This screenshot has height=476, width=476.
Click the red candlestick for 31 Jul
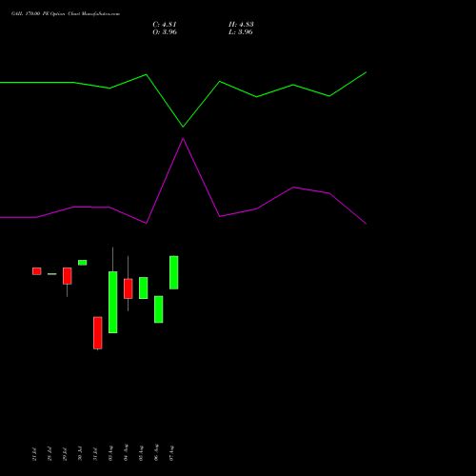click(98, 333)
